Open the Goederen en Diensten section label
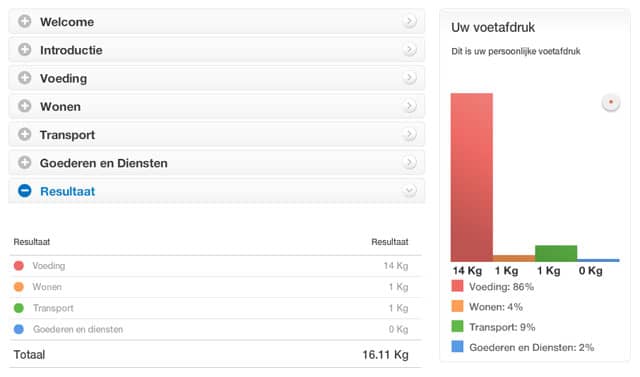This screenshot has height=377, width=640. 104,163
